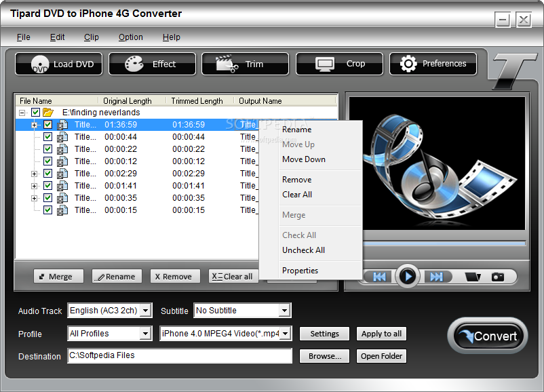The image size is (544, 392).
Task: Expand the 00:02:29 title node
Action: (35, 174)
